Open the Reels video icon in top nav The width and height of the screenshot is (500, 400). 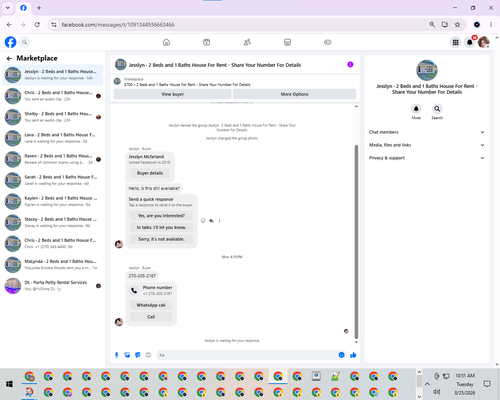pos(207,42)
